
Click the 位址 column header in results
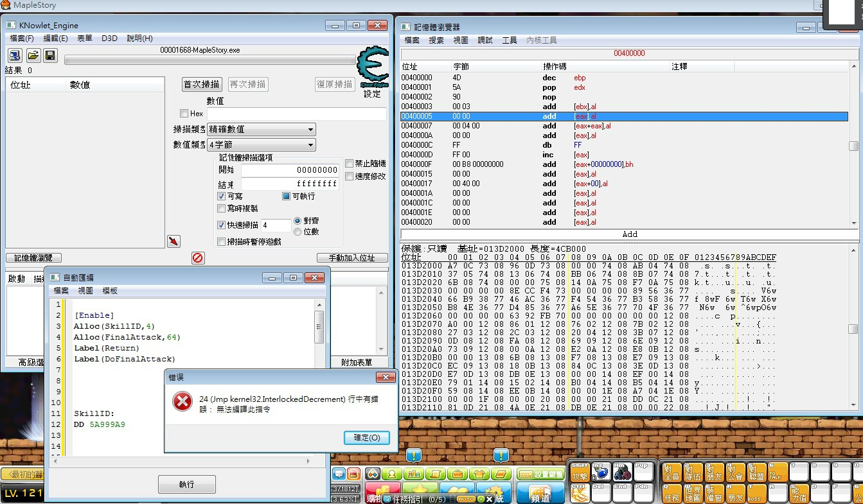[x=35, y=85]
